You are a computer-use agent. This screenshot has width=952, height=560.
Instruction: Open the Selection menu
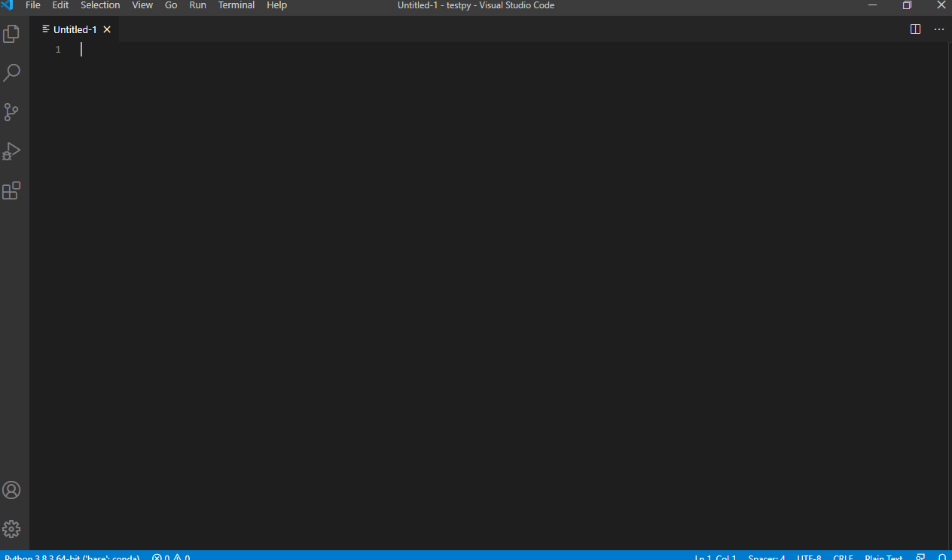[x=100, y=5]
